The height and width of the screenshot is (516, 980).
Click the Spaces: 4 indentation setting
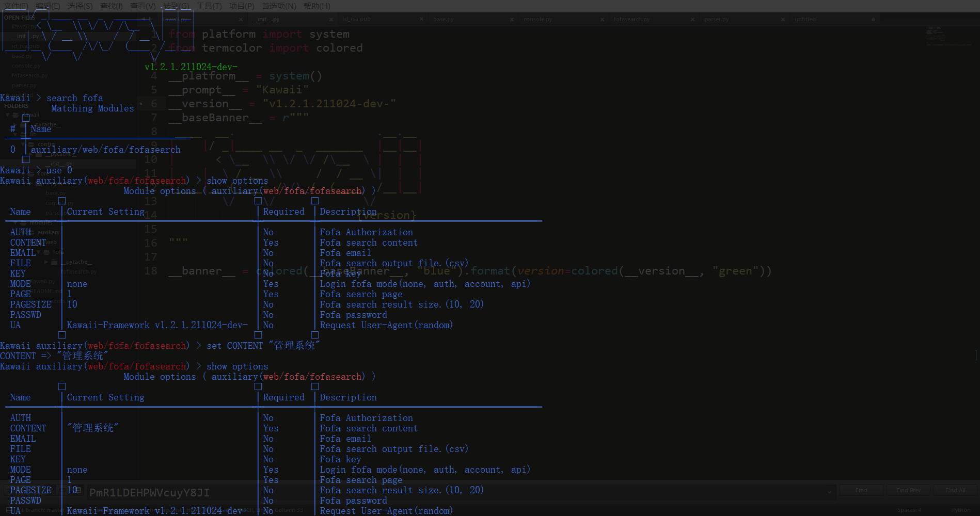(909, 510)
